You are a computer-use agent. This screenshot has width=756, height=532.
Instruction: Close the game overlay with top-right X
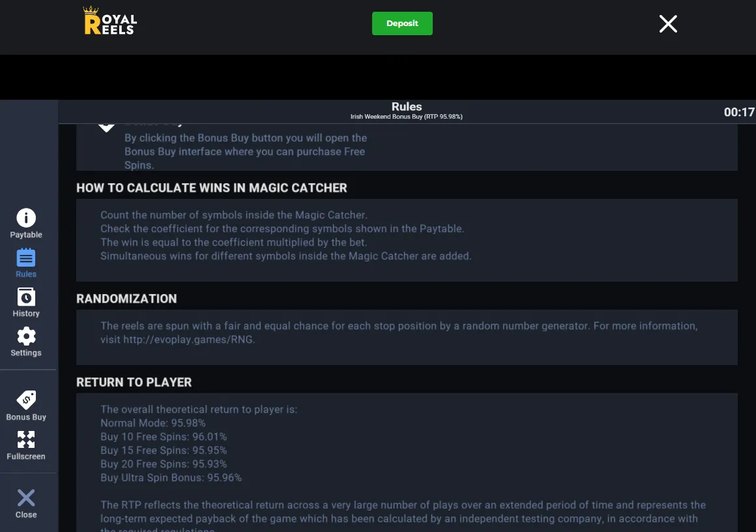coord(668,23)
